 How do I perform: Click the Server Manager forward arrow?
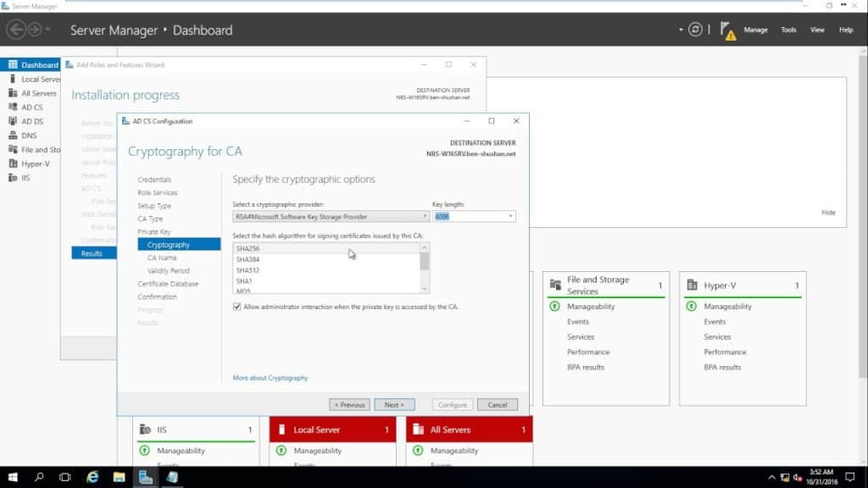click(34, 30)
